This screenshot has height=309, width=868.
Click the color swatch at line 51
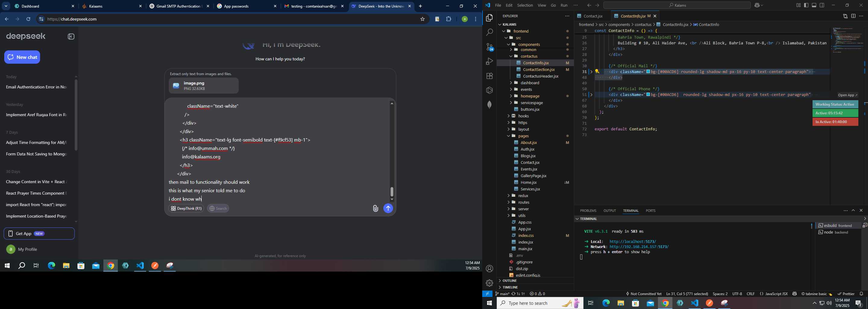click(x=648, y=95)
